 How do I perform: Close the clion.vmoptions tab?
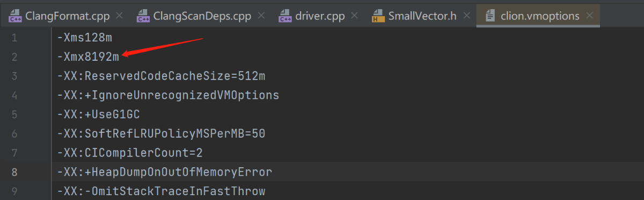[x=589, y=16]
